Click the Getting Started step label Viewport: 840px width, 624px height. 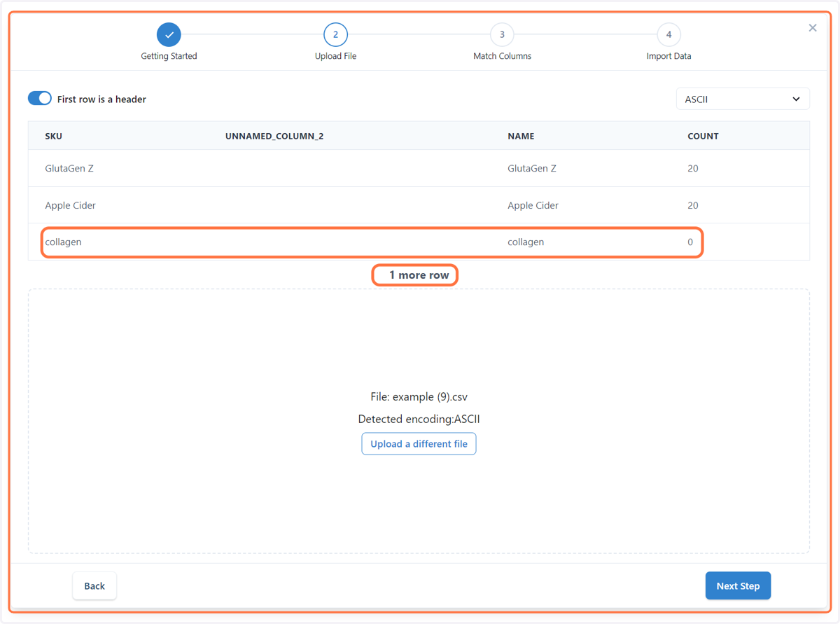pos(169,56)
